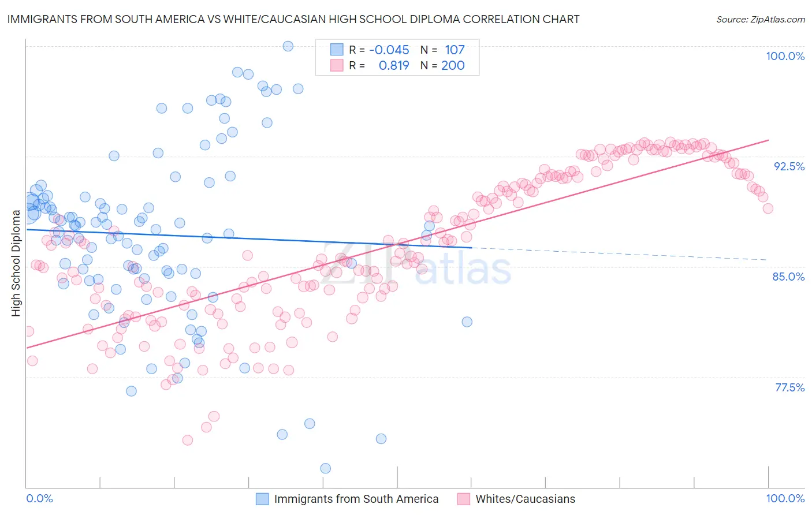Click the chart title text
This screenshot has height=515, width=812.
(293, 19)
